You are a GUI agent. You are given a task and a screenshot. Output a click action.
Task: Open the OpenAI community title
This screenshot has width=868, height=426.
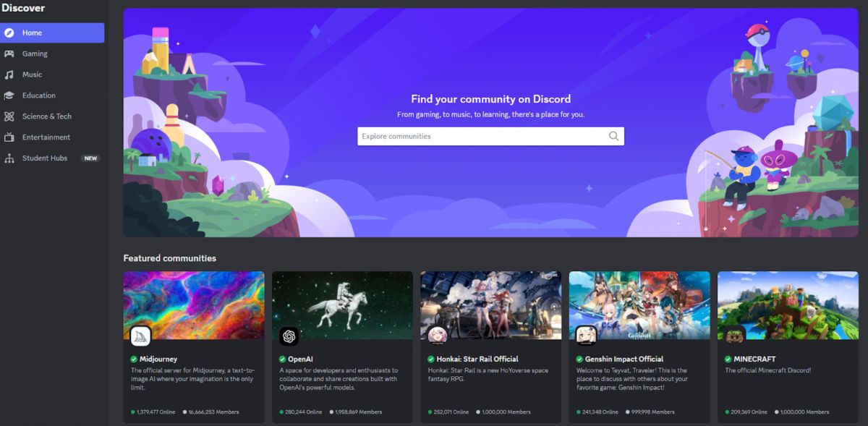(300, 359)
